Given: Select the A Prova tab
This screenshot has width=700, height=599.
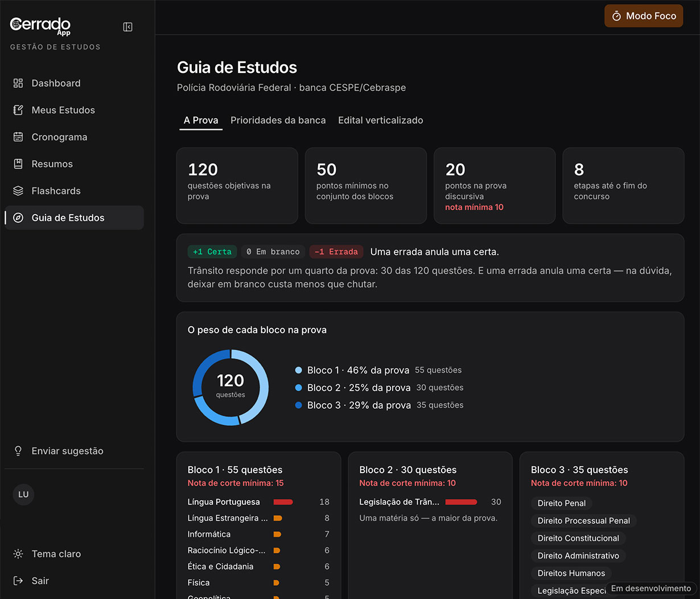Looking at the screenshot, I should tap(201, 120).
